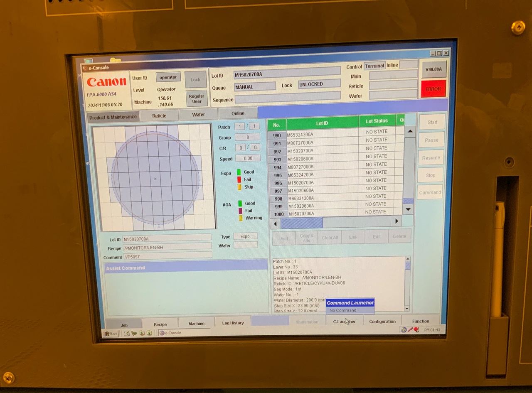
Task: Click the Lock button beside User ID
Action: [195, 79]
